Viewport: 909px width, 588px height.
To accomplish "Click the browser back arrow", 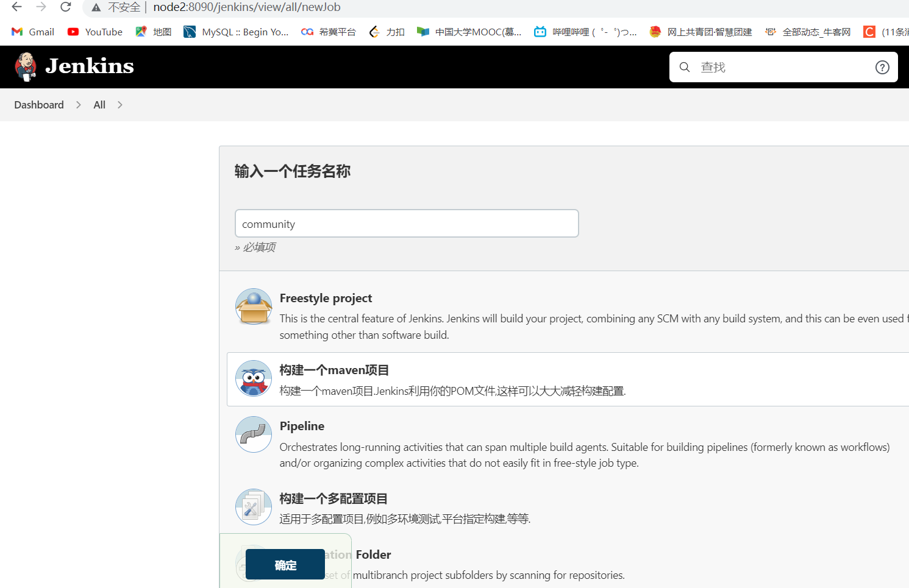I will (x=16, y=7).
